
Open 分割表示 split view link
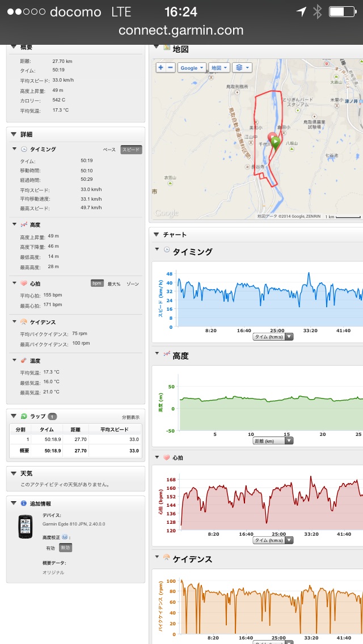point(130,417)
